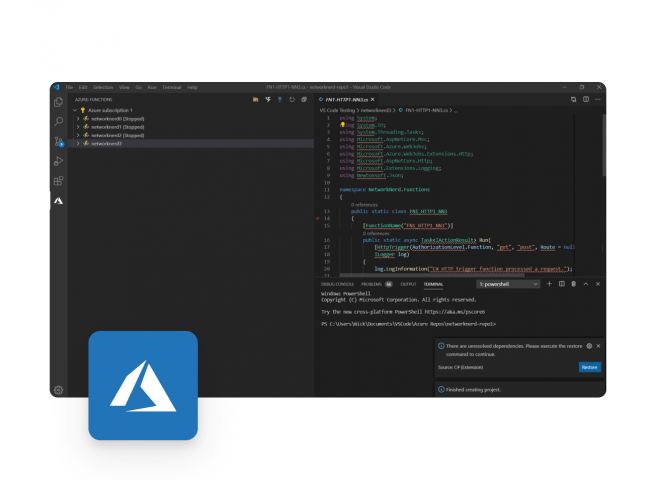Expand the networknerd3 function app node
656x480 pixels.
(x=78, y=144)
